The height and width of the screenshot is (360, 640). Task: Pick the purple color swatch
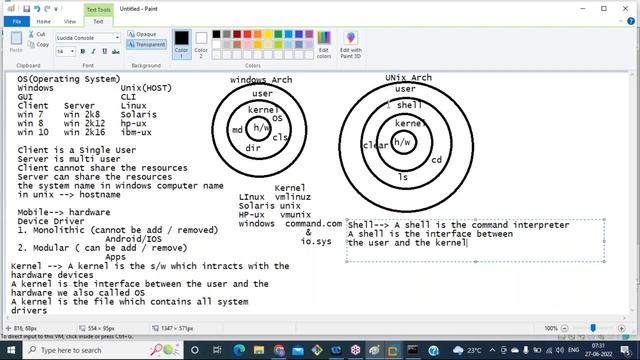click(x=309, y=34)
